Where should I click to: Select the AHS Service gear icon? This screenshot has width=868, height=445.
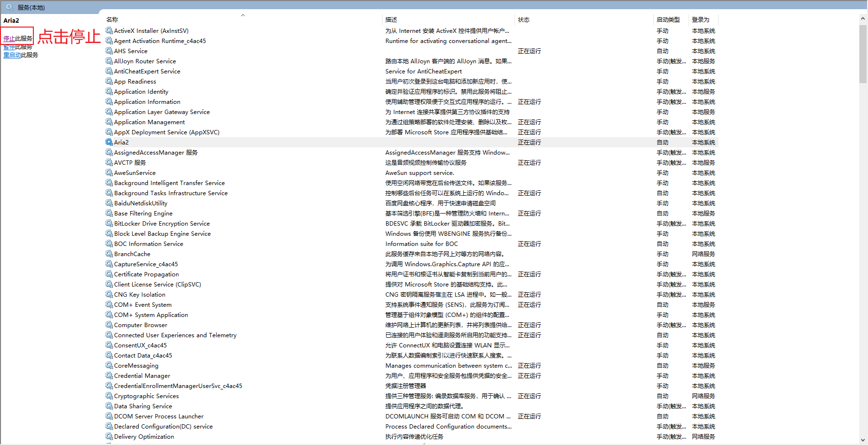(x=109, y=51)
